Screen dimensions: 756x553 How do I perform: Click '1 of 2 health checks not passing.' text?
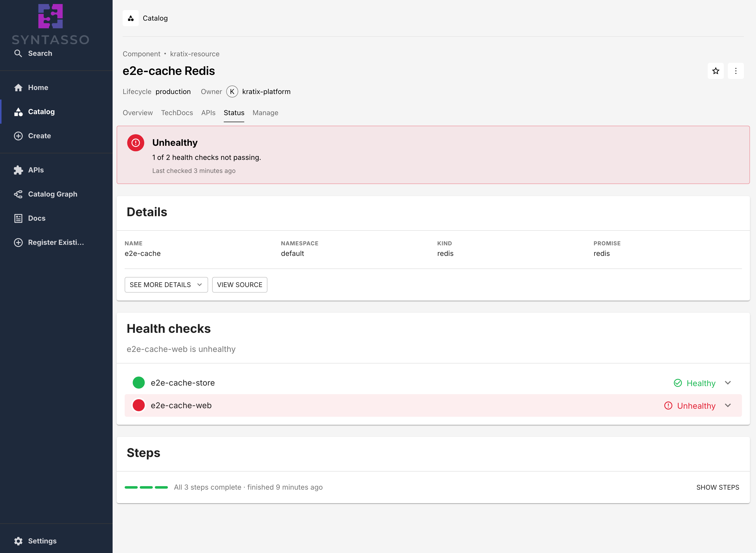click(x=207, y=157)
